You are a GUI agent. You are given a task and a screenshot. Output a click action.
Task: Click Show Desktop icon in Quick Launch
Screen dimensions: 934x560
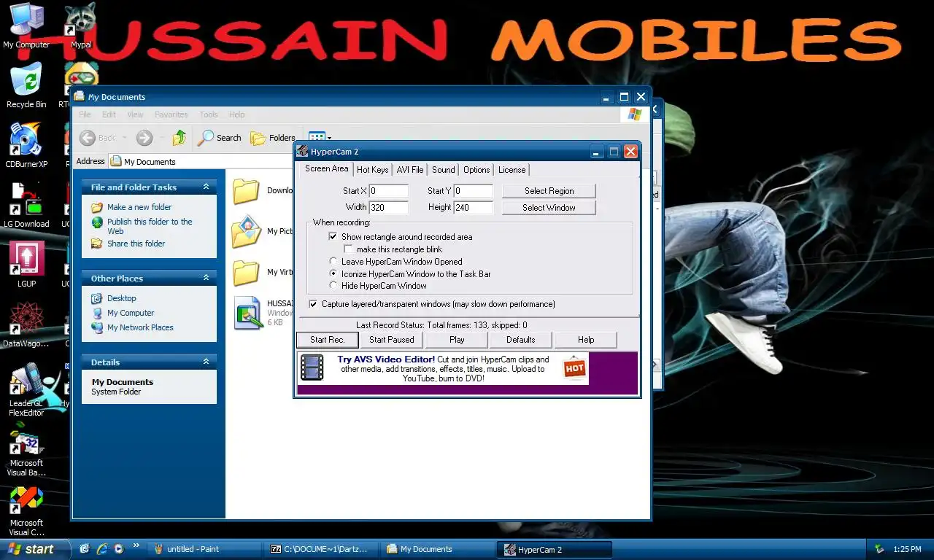(x=85, y=549)
